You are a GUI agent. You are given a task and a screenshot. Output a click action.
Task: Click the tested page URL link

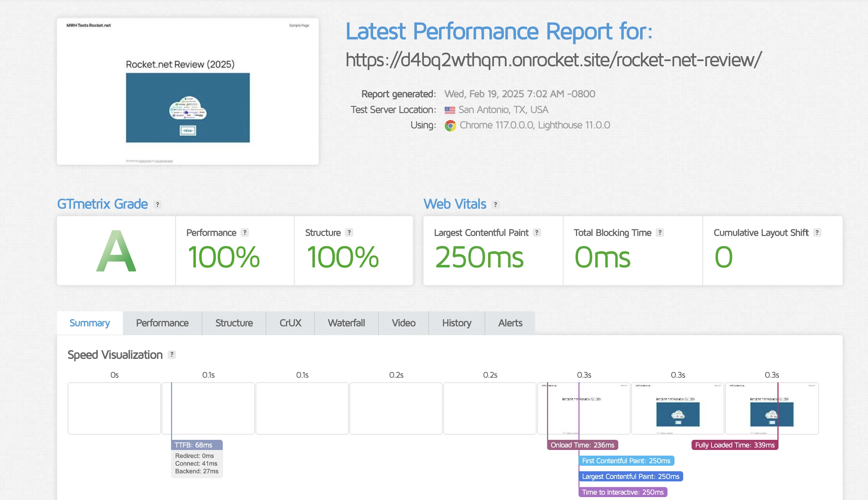click(x=553, y=60)
